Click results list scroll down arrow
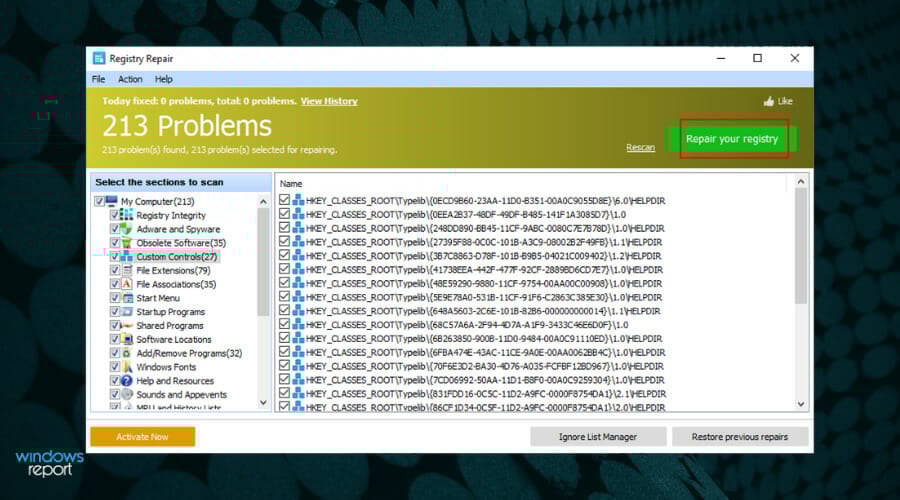Screen dimensions: 900x500 tap(801, 404)
